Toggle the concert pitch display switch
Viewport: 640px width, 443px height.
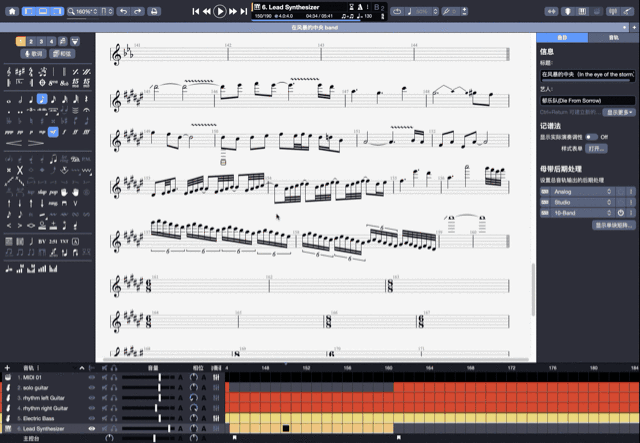tap(592, 136)
